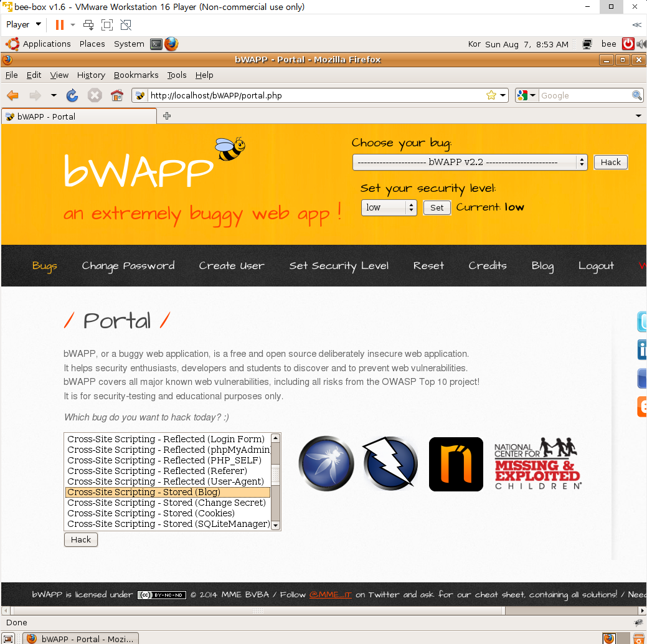The height and width of the screenshot is (644, 647).
Task: Launch the terminal from the top panel
Action: click(156, 44)
